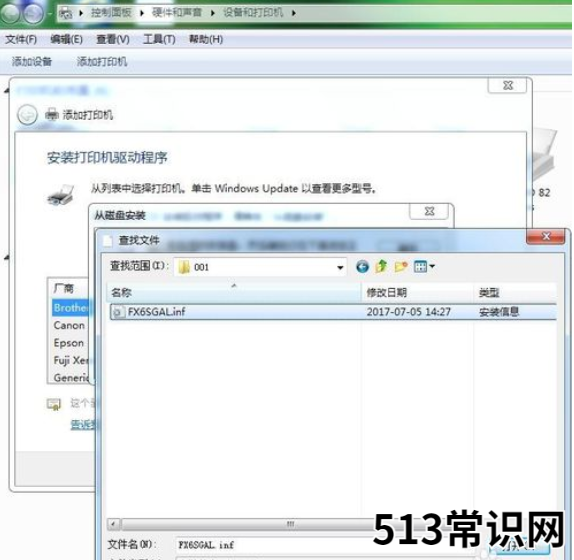
Task: Go up one folder level
Action: point(381,266)
